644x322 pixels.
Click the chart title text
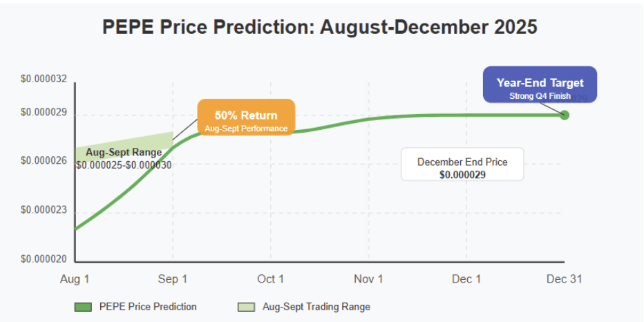click(320, 27)
